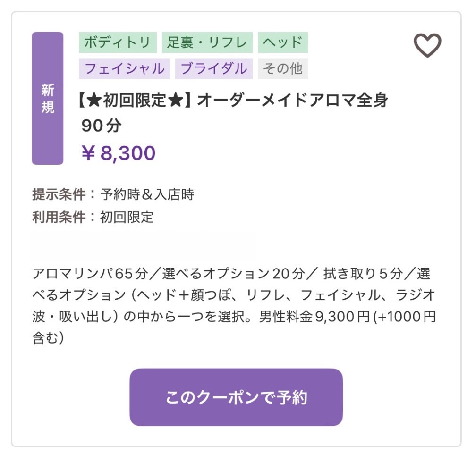Screen dimensions: 476x454
Task: Click the 提示条件 label
Action: pos(59,194)
